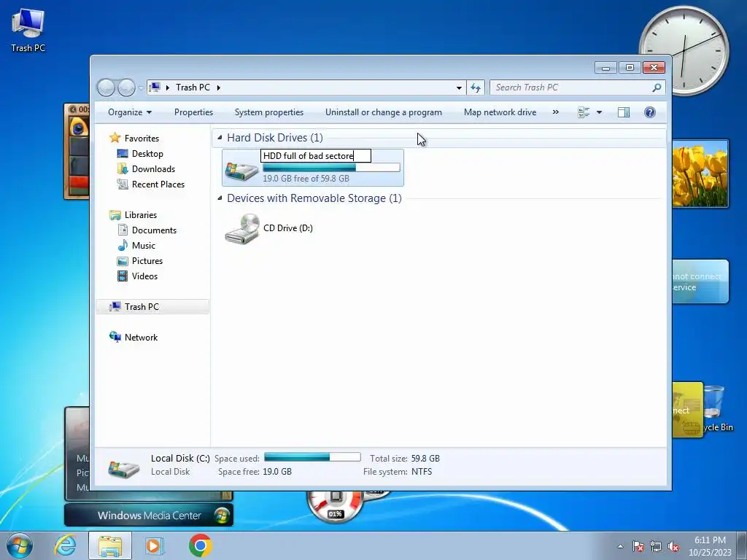Click the C drive capacity bar
The height and width of the screenshot is (560, 747).
click(x=332, y=168)
